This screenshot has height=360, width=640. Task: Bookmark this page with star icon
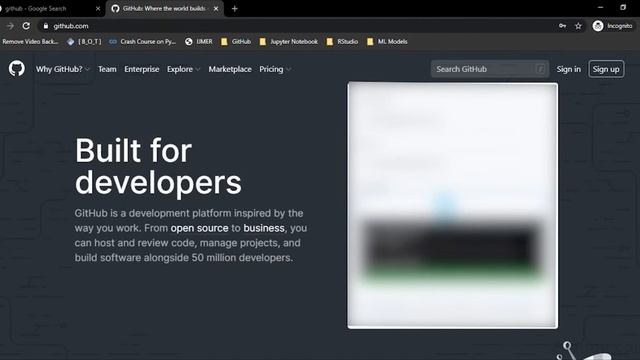578,26
